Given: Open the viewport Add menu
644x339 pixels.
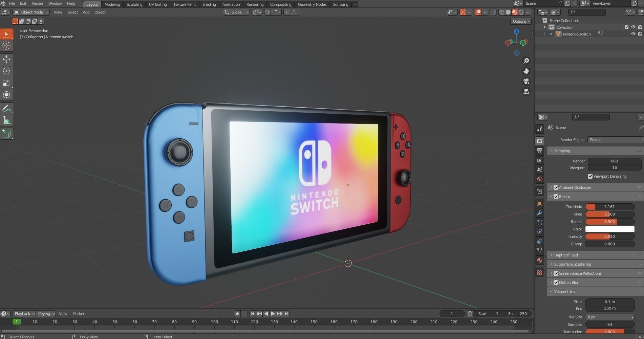Looking at the screenshot, I should coord(86,12).
